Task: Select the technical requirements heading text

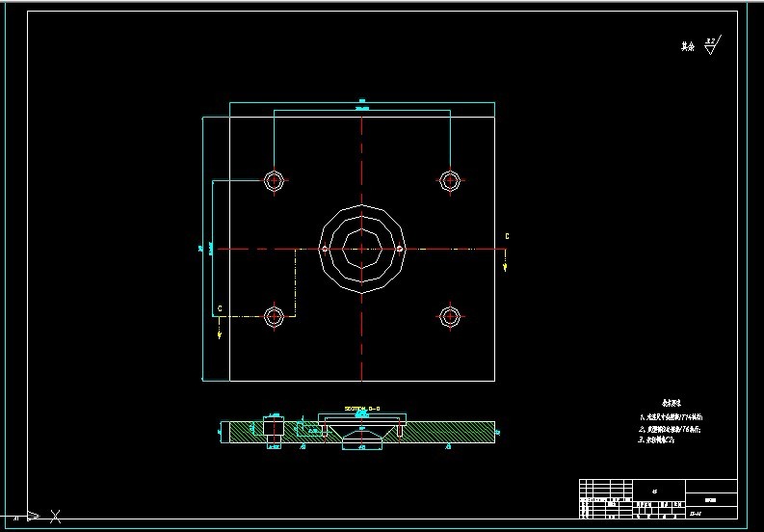Action: tap(671, 403)
